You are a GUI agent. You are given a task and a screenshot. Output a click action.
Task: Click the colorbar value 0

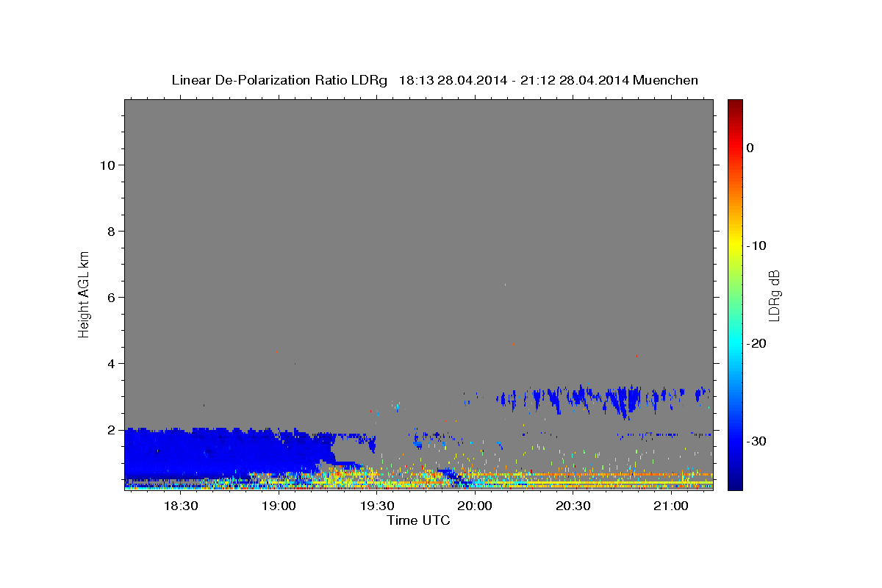[x=750, y=148]
